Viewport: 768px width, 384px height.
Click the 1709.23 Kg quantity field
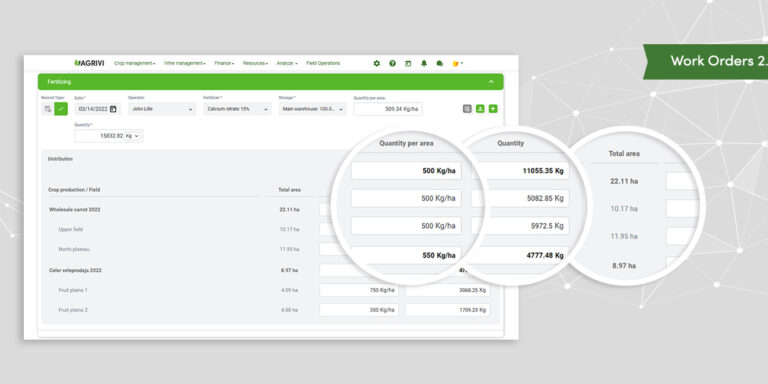[448, 310]
